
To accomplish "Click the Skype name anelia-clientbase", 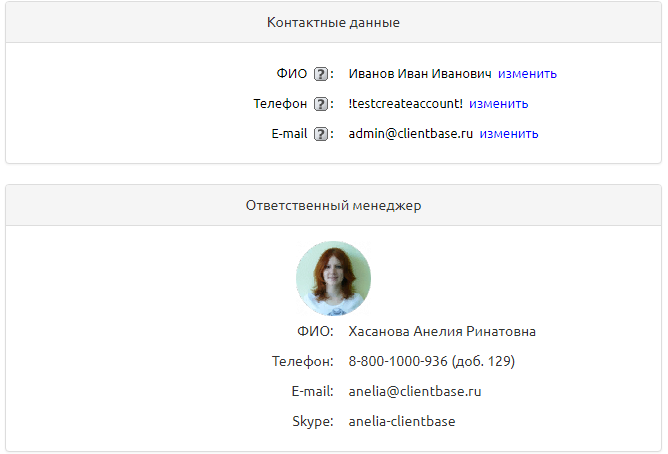I will 401,421.
